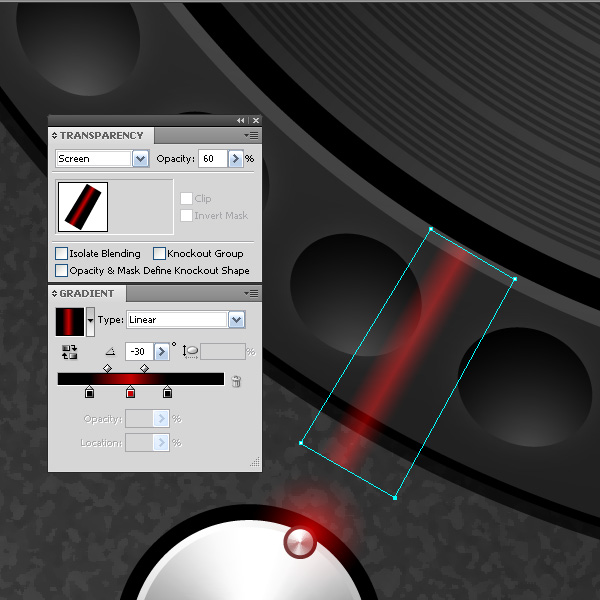Cycle the Transparency panel display arrows
The height and width of the screenshot is (600, 600).
[54, 135]
